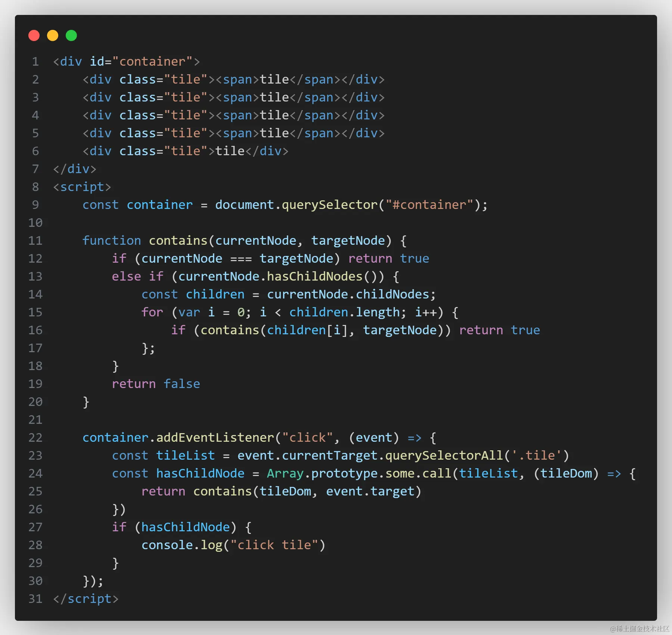
Task: Click the closing '</div>' on line 7
Action: point(75,169)
